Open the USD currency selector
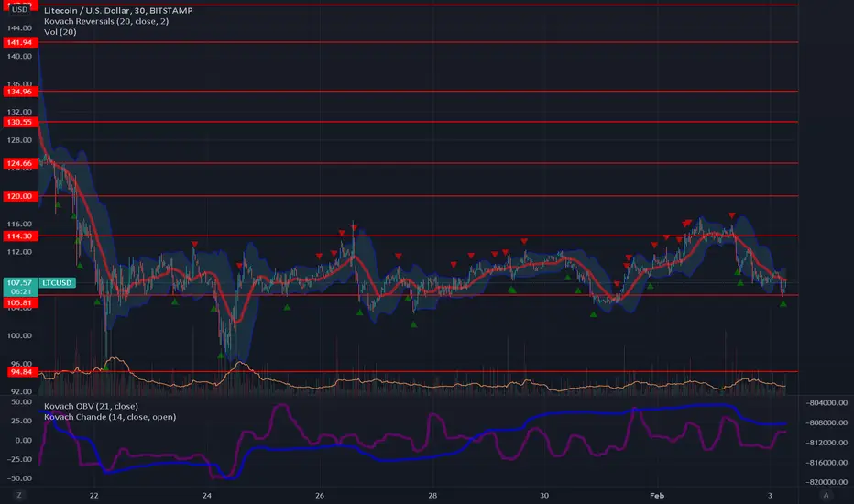Viewport: 854px width, 504px height. coord(19,9)
